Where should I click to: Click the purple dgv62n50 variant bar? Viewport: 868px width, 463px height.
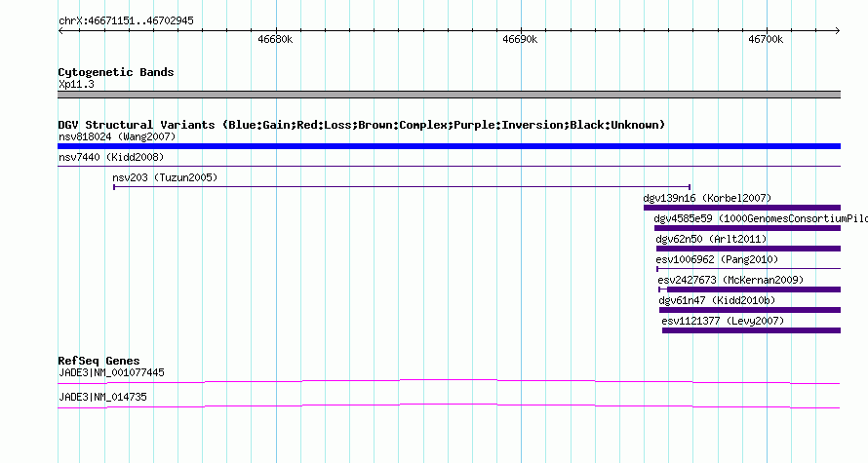pos(748,249)
